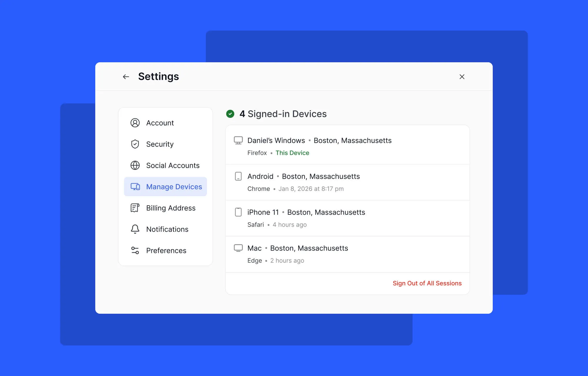
Task: Click the Preferences sliders icon
Action: [x=135, y=250]
